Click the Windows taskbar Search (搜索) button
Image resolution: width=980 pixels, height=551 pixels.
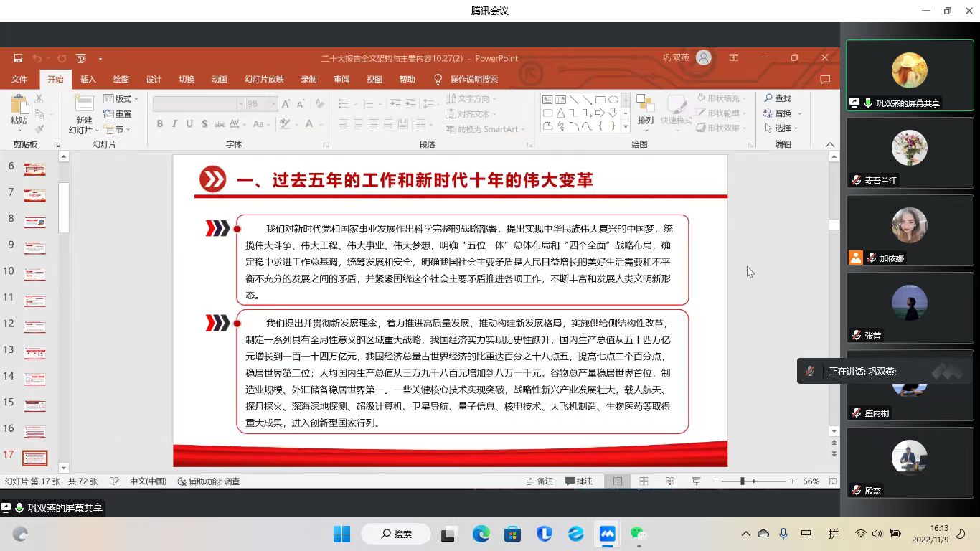[x=395, y=534]
